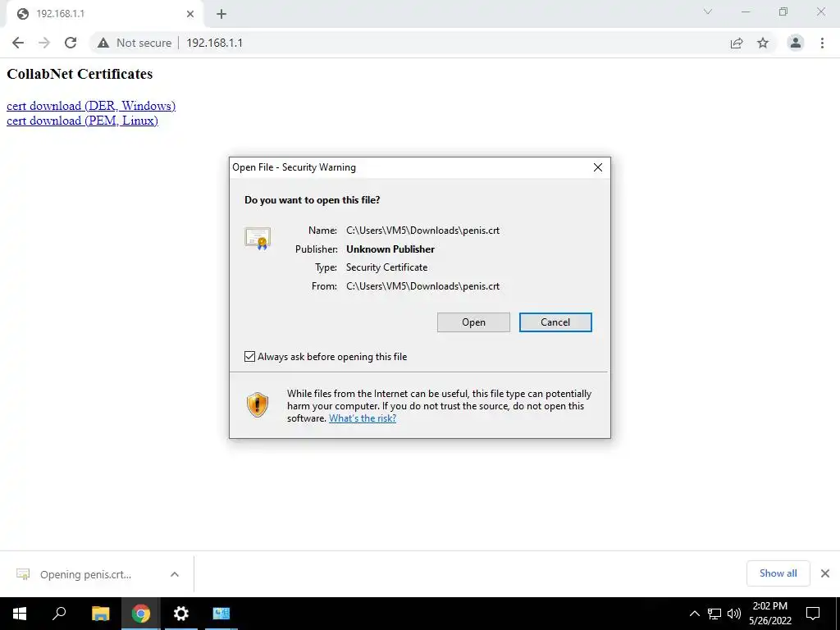Reload the page with the refresh icon

point(71,43)
